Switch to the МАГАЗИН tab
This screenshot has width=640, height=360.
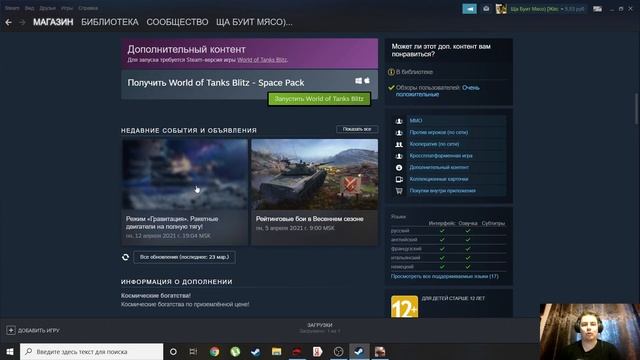click(53, 22)
